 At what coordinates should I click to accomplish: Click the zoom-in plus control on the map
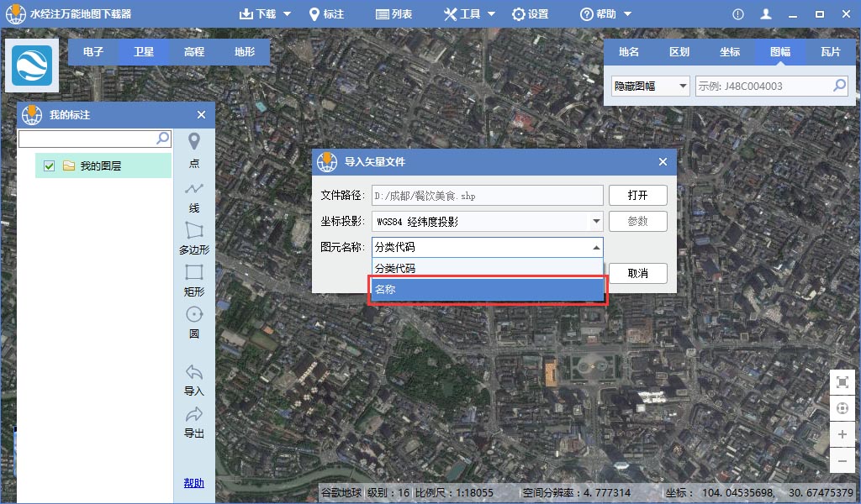(843, 434)
